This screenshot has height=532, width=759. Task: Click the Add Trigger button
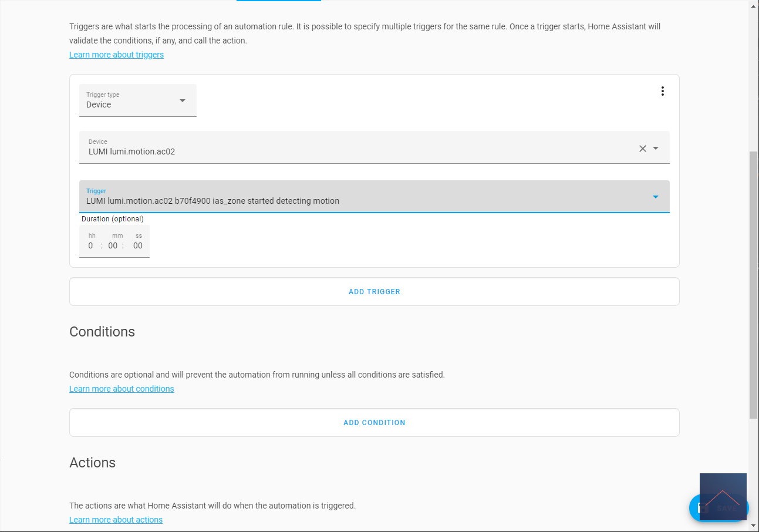coord(375,292)
